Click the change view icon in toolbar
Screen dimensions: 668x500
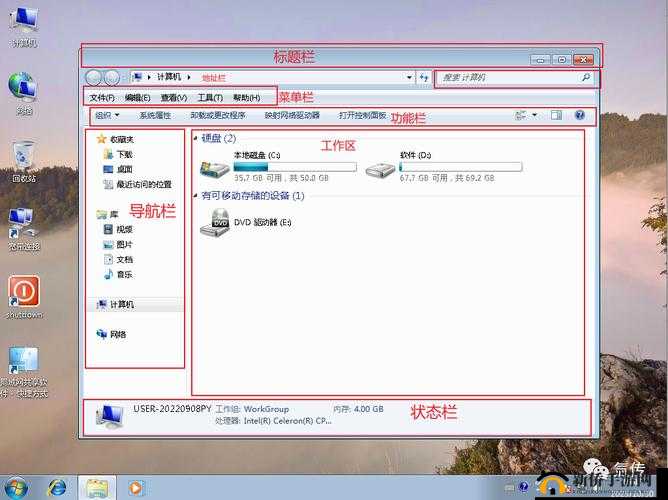click(521, 115)
